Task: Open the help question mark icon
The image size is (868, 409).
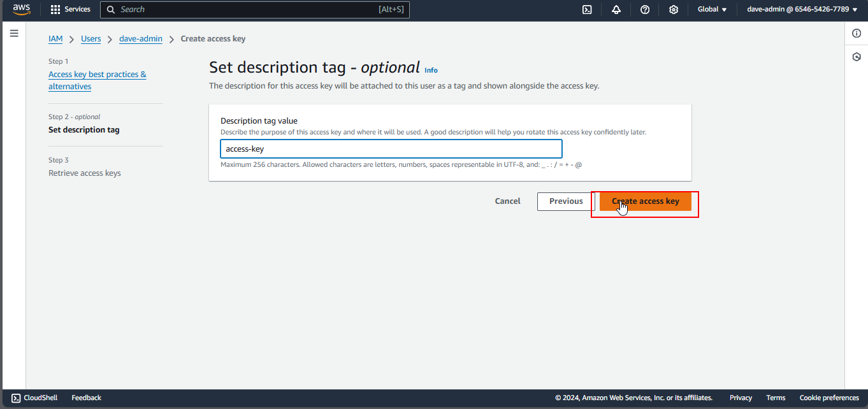Action: (645, 10)
